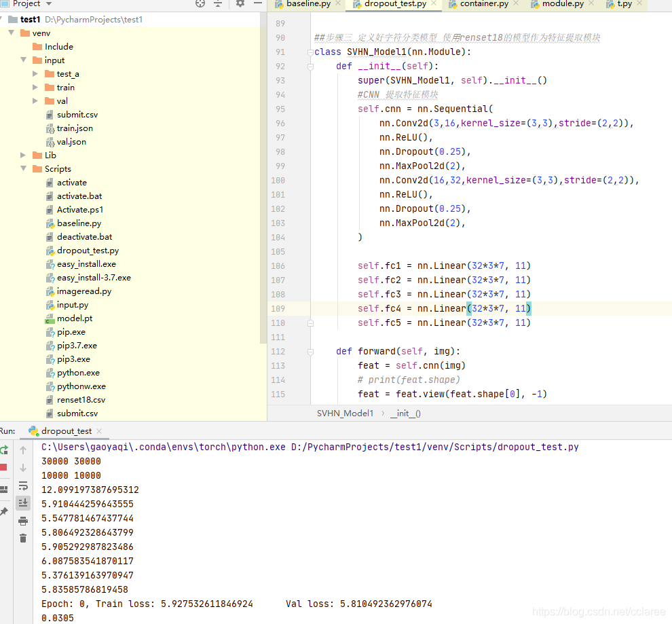The width and height of the screenshot is (672, 624).
Task: Select imageread.py file
Action: [84, 291]
